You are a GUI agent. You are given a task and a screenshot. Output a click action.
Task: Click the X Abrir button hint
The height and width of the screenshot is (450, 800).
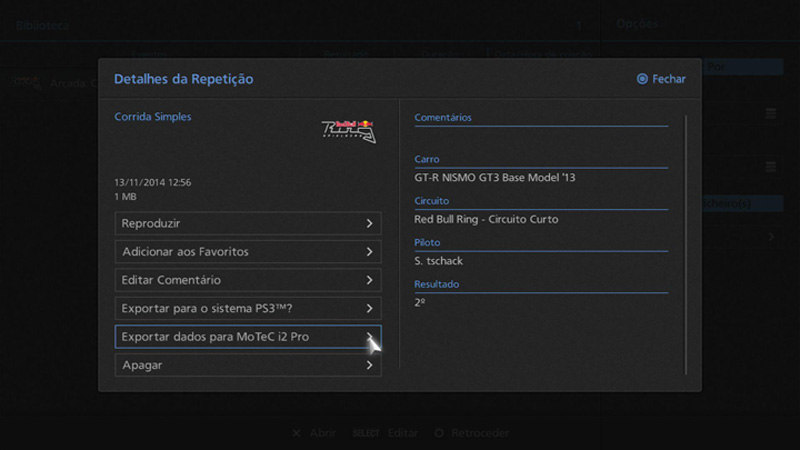click(314, 433)
